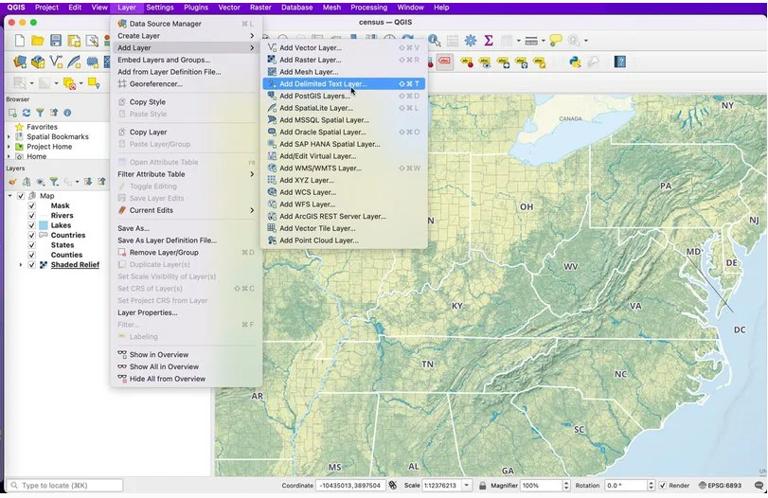Choose Add XYZ Layer from submenu
The height and width of the screenshot is (498, 768).
click(307, 180)
